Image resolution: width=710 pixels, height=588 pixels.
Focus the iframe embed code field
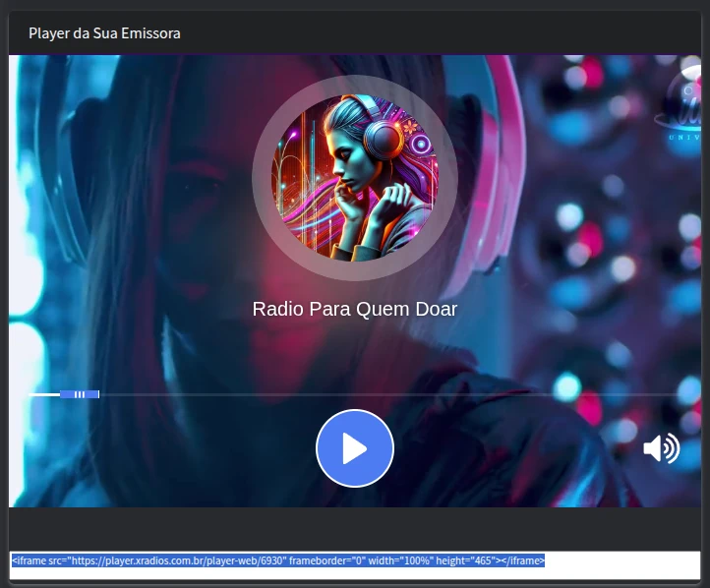click(354, 564)
